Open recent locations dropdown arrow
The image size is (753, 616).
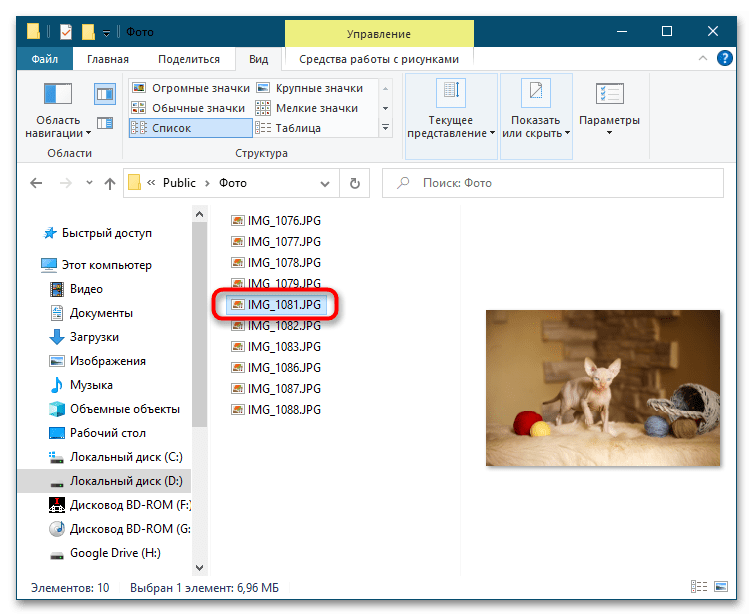pyautogui.click(x=89, y=182)
